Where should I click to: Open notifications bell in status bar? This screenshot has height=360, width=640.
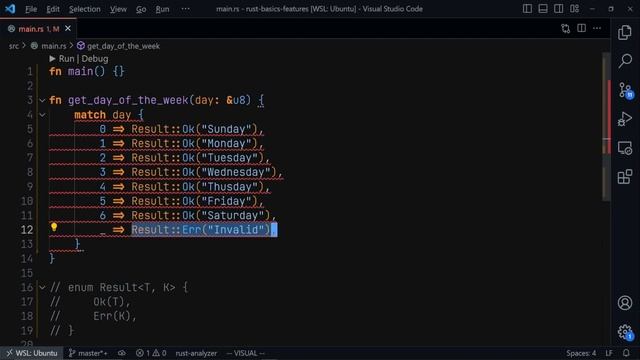626,353
